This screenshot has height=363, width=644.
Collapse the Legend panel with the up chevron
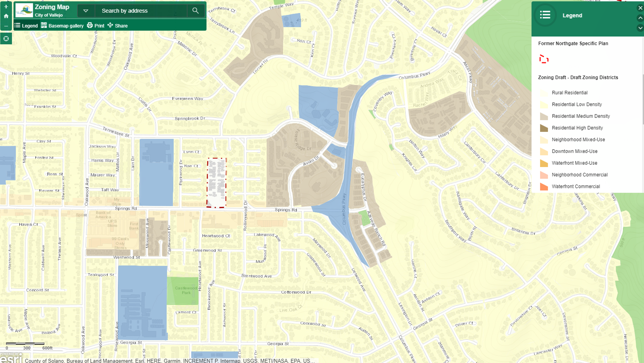click(640, 18)
